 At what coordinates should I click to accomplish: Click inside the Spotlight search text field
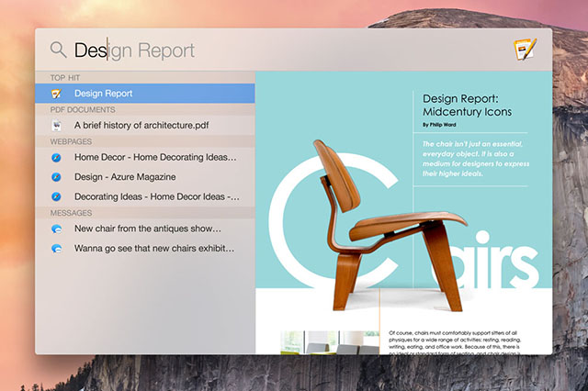pos(276,50)
